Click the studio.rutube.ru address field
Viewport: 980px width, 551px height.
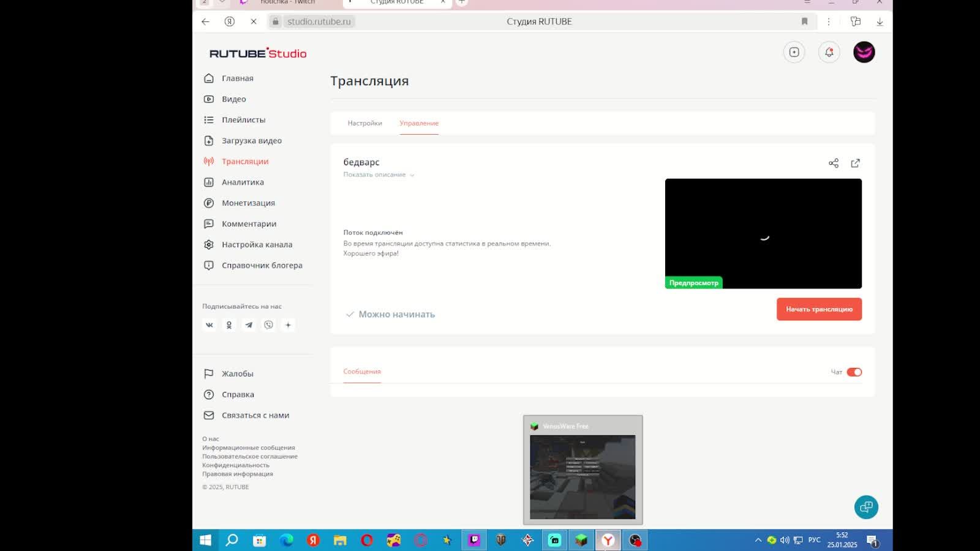[319, 21]
